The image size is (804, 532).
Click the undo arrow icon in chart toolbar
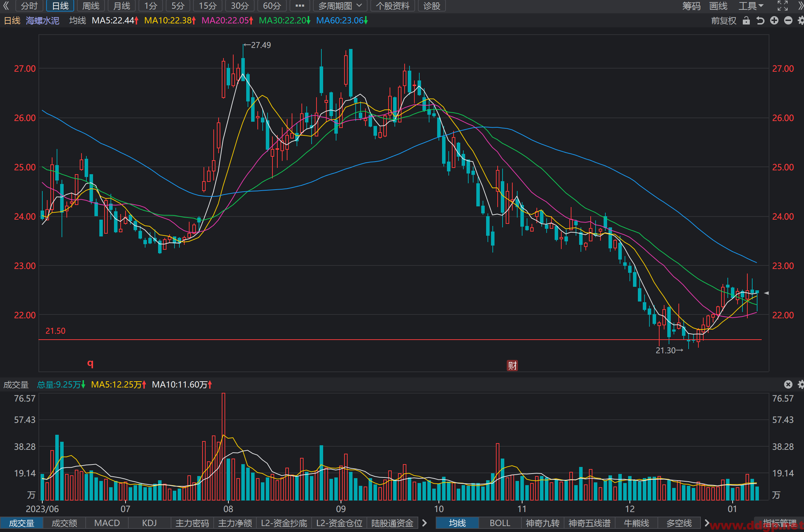point(760,21)
